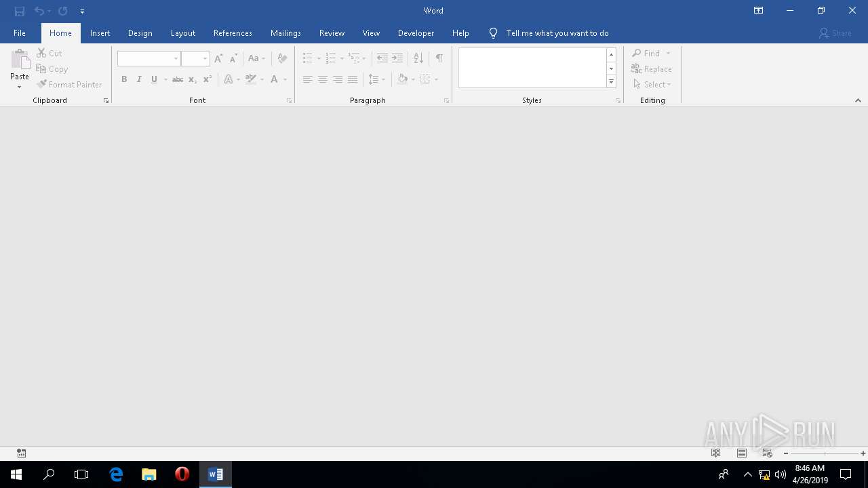Screen dimensions: 868x488
Task: Open Ribbon Display Options icon
Action: point(759,11)
